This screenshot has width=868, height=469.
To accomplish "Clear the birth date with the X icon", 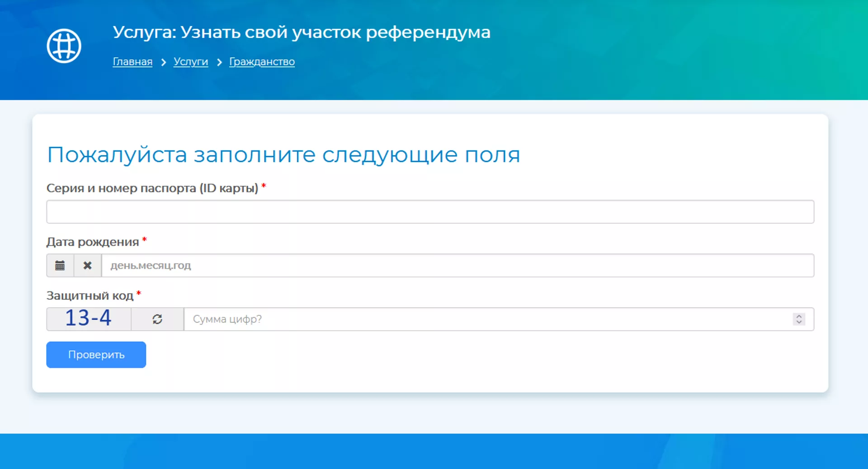I will [x=88, y=265].
